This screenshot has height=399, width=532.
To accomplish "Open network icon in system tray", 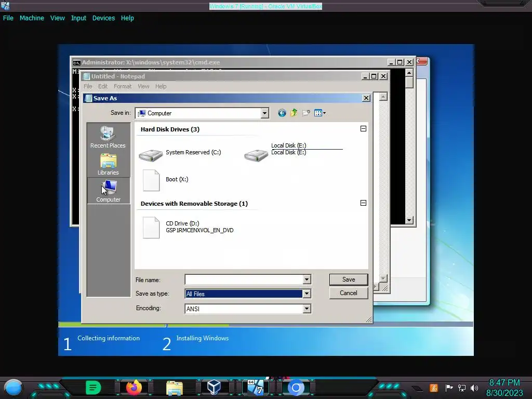I will pyautogui.click(x=462, y=388).
